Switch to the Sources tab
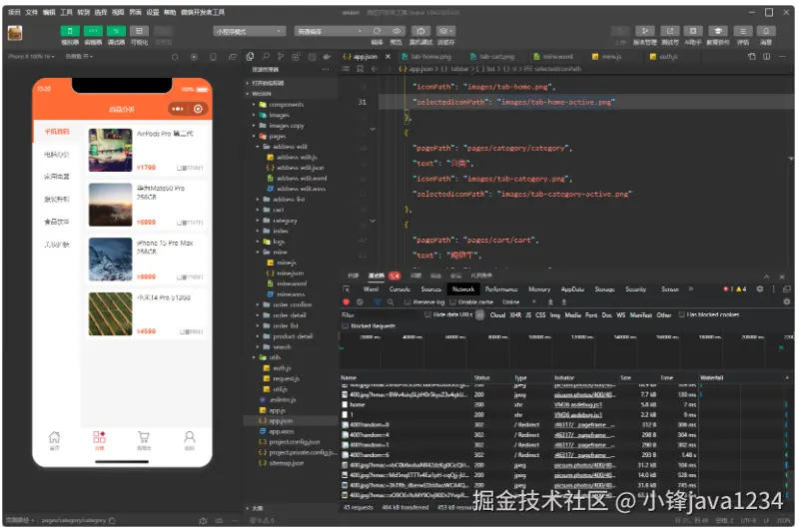 coord(430,289)
